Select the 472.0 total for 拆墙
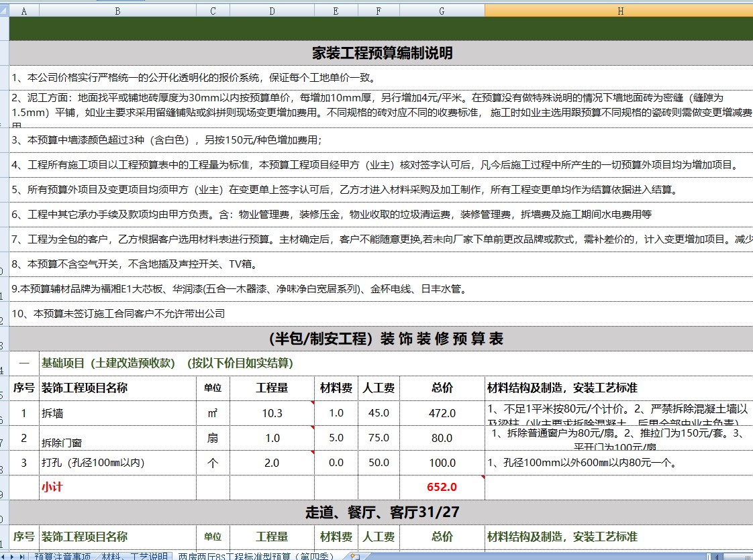This screenshot has height=560, width=753. pos(442,413)
